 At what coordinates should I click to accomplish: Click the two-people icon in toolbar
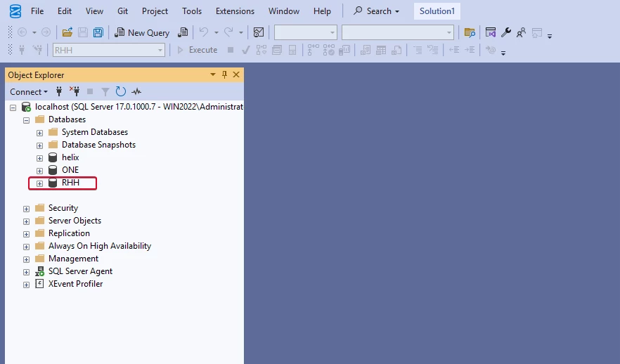coord(521,32)
